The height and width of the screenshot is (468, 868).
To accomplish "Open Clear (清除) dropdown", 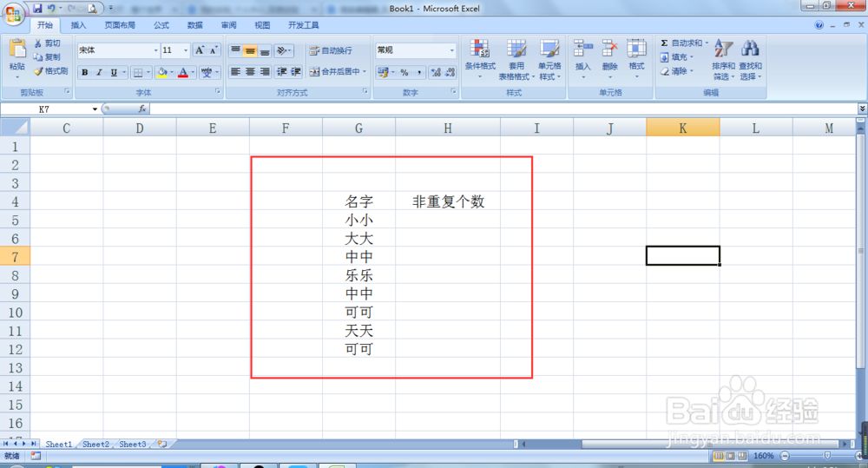I will [676, 71].
